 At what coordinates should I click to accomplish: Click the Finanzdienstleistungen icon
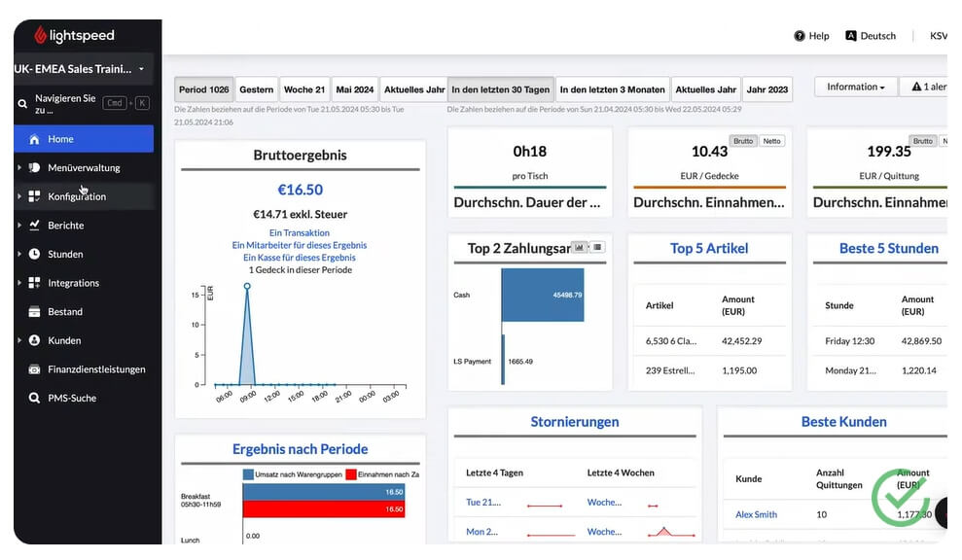(34, 369)
